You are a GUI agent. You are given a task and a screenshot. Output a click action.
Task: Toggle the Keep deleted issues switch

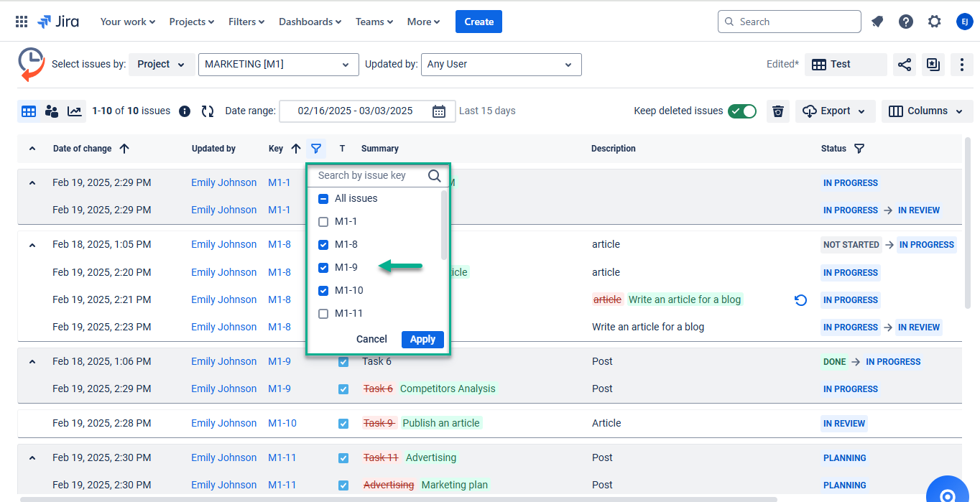741,111
